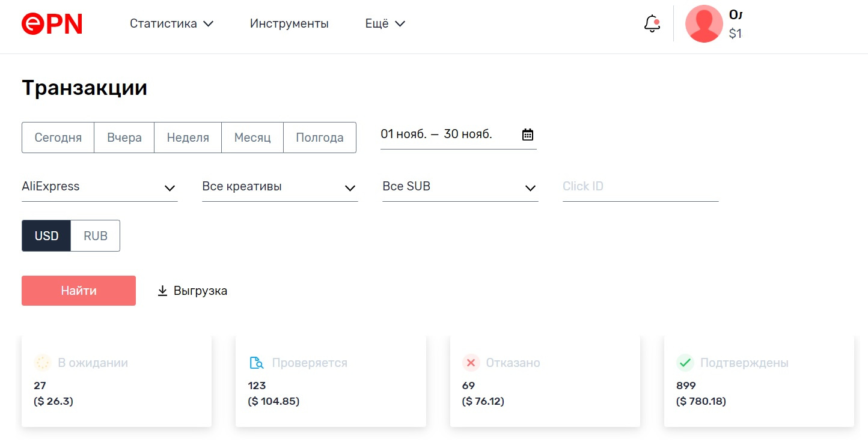
Task: Open the Статистика menu
Action: coord(171,24)
